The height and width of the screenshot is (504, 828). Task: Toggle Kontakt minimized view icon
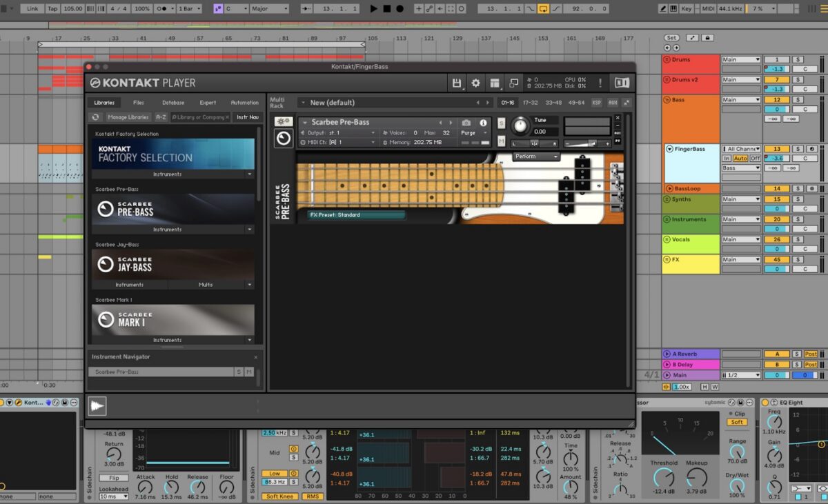tap(514, 83)
